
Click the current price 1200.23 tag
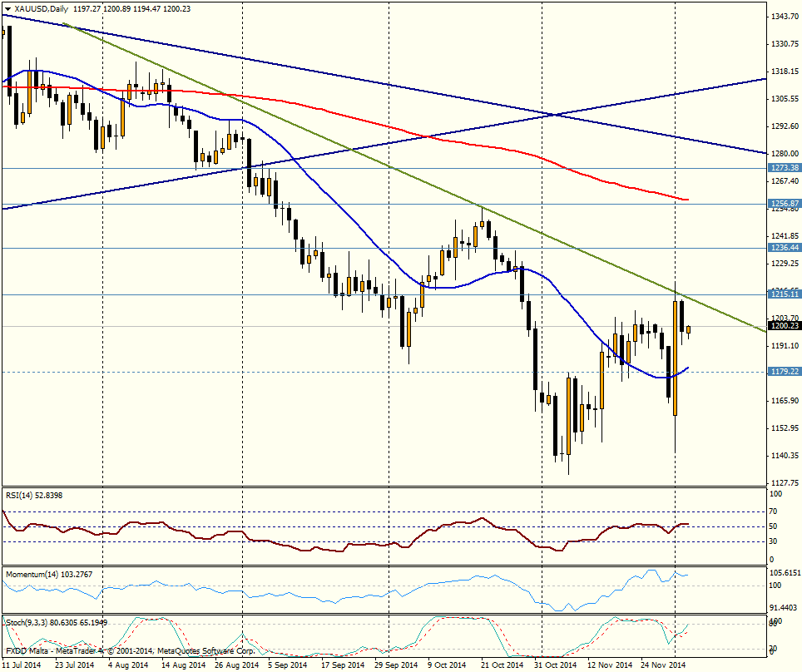[x=783, y=326]
